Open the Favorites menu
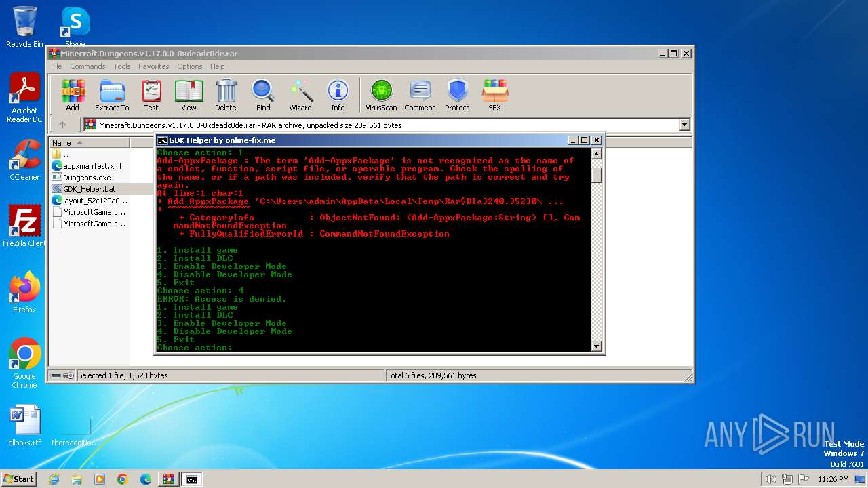The image size is (868, 488). (x=154, y=66)
